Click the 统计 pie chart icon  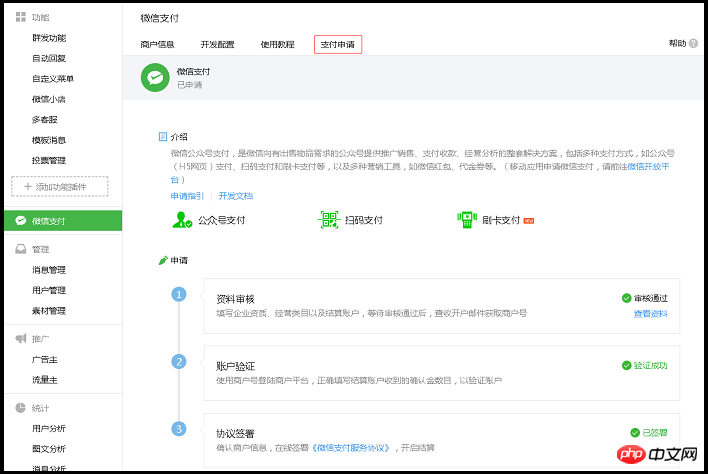[20, 408]
